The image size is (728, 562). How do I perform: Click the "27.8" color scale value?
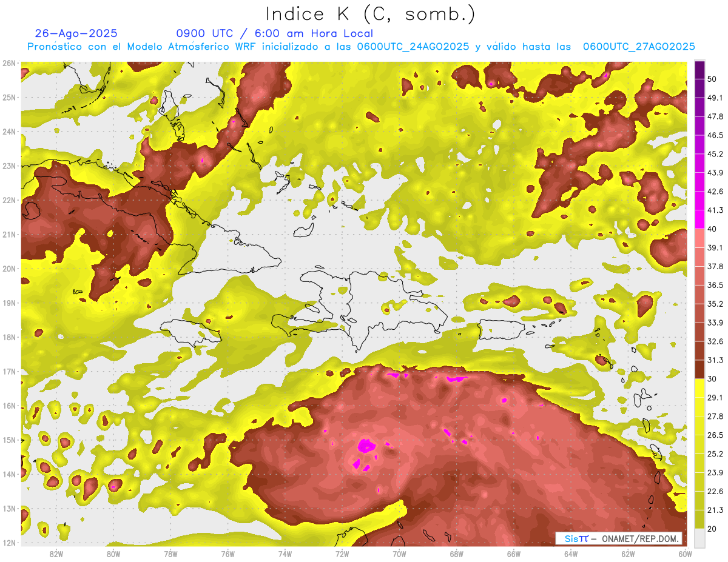[715, 416]
